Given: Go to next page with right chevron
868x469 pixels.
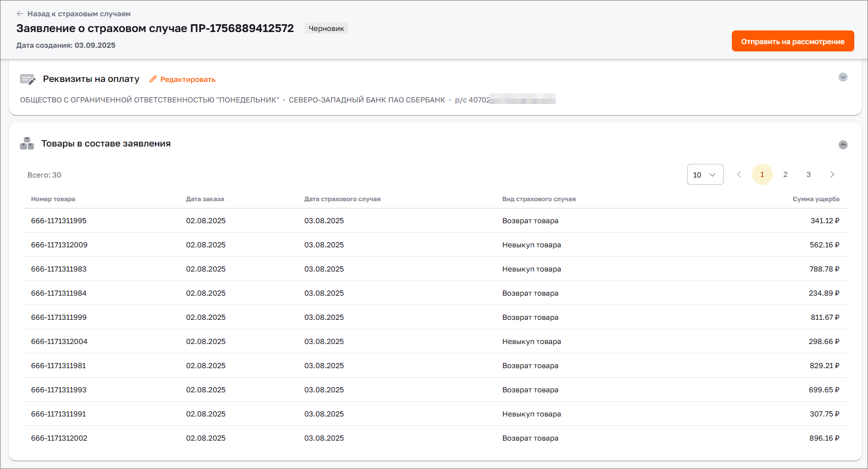Looking at the screenshot, I should click(832, 174).
